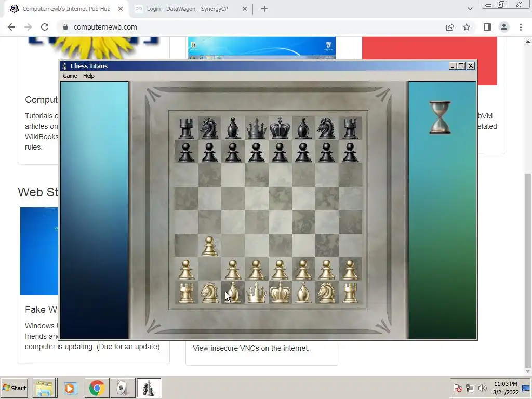532x399 pixels.
Task: Open the Game menu in Chess Titans
Action: coord(70,76)
